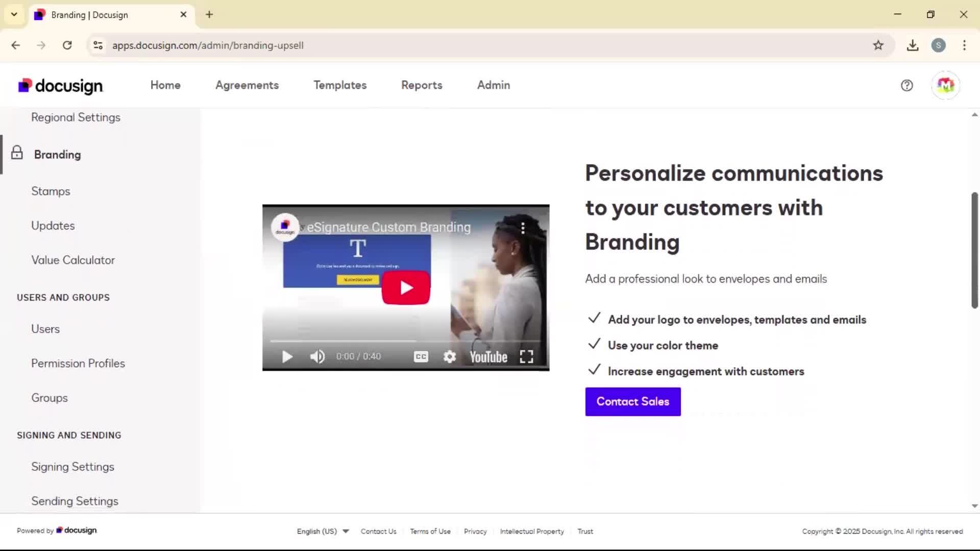Screen dimensions: 980x551
Task: Click the eSignature Custom Branding video title
Action: [x=388, y=227]
